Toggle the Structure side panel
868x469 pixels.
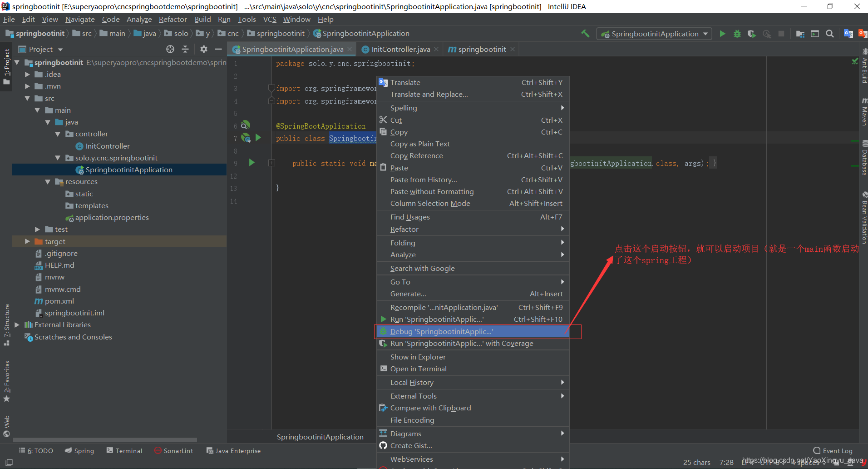coord(6,325)
